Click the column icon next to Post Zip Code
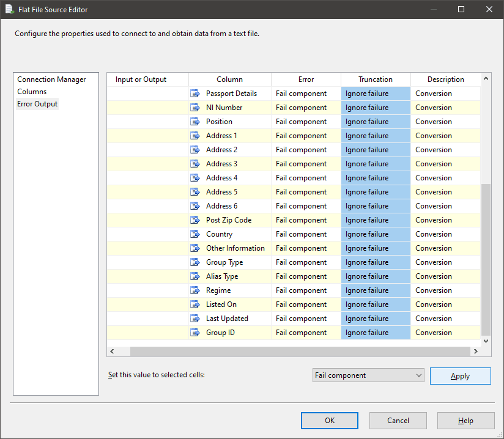The height and width of the screenshot is (439, 504). (195, 220)
